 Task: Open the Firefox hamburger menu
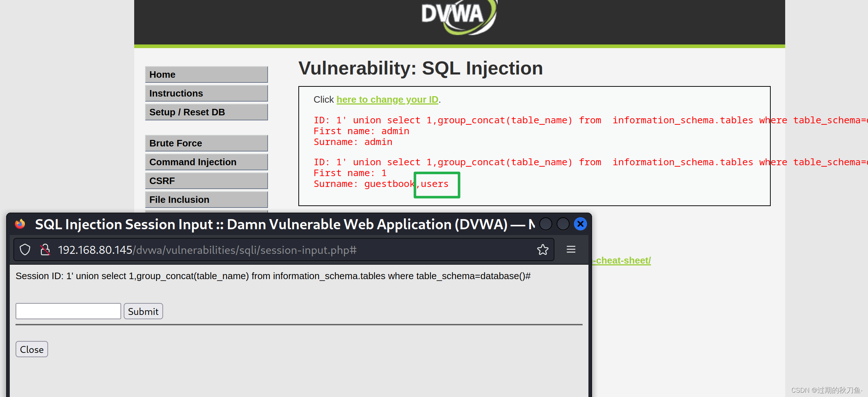click(x=571, y=249)
